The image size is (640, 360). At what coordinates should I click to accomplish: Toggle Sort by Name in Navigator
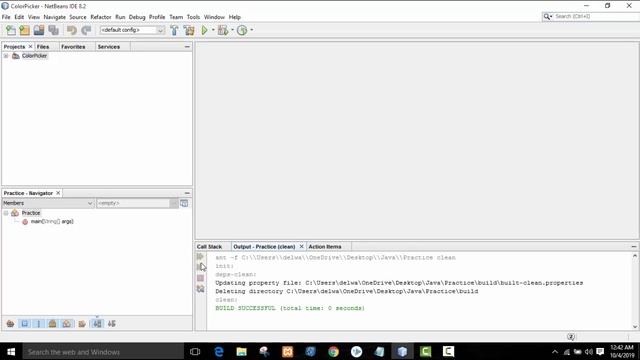coord(97,324)
